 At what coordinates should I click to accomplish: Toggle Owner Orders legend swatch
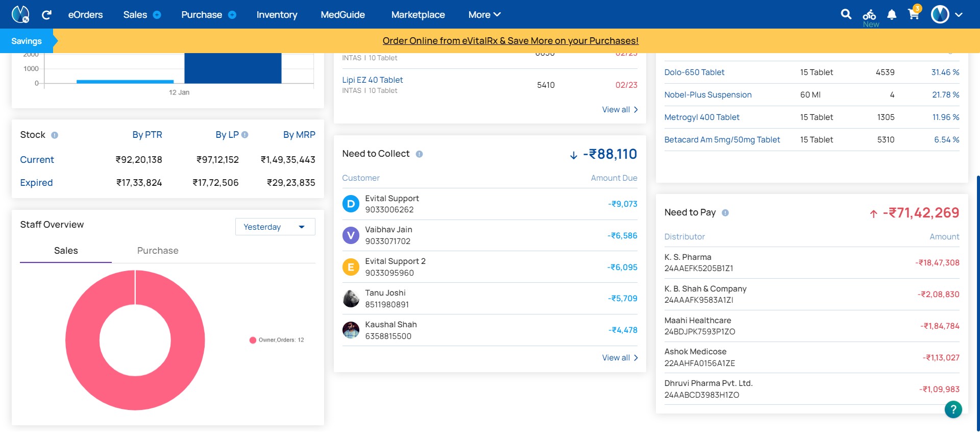(x=253, y=340)
